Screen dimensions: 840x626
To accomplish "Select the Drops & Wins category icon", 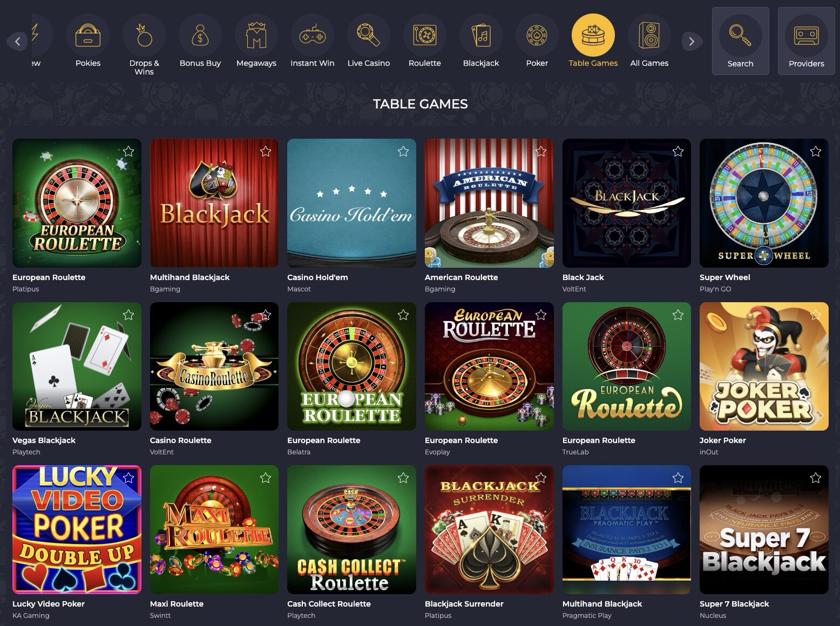I will [x=144, y=36].
